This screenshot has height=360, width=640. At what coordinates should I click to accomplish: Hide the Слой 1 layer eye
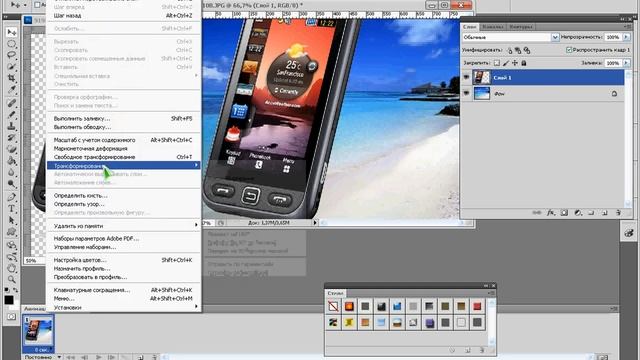pos(466,77)
